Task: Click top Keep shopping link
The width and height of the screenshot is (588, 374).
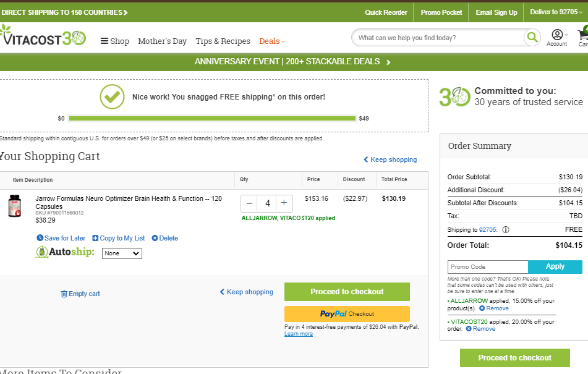Action: tap(390, 159)
